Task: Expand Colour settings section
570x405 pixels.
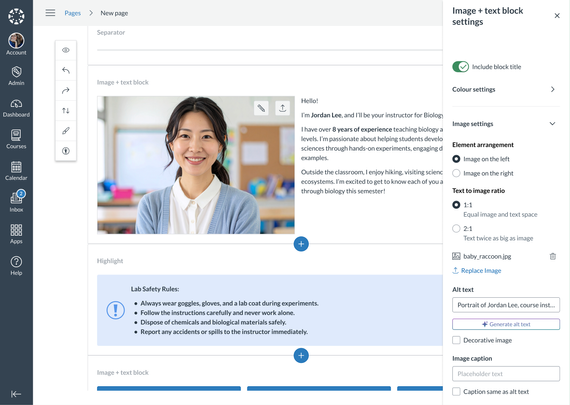Action: [505, 89]
